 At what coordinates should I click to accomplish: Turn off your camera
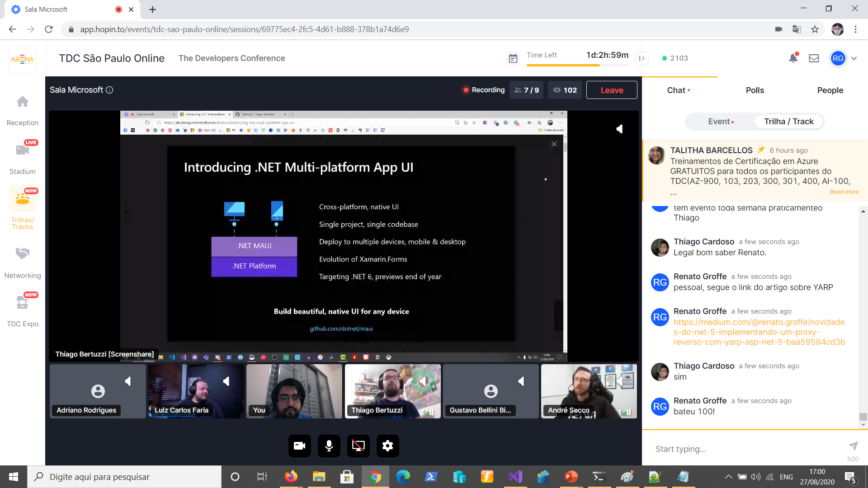(299, 446)
